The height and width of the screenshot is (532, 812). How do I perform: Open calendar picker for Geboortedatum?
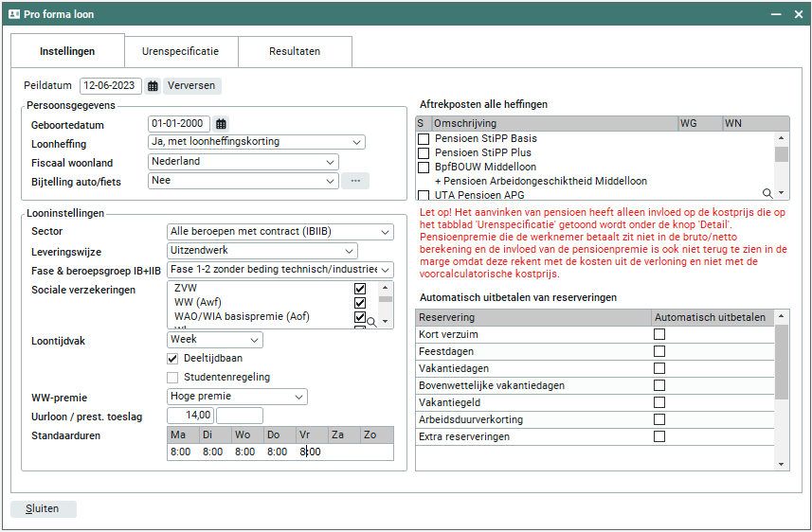click(x=221, y=124)
